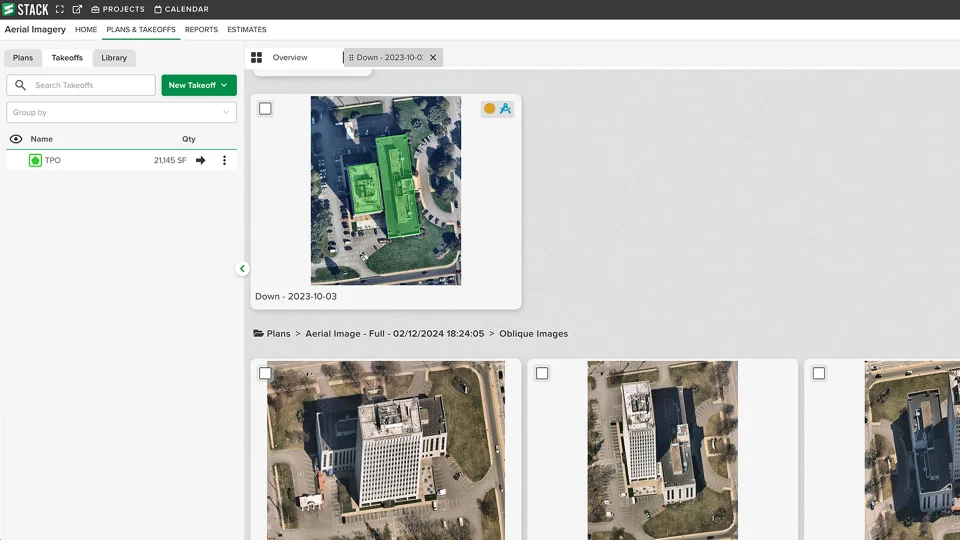Open the three-dot menu for TPO takeoff
Screen dimensions: 960x540
(x=224, y=160)
